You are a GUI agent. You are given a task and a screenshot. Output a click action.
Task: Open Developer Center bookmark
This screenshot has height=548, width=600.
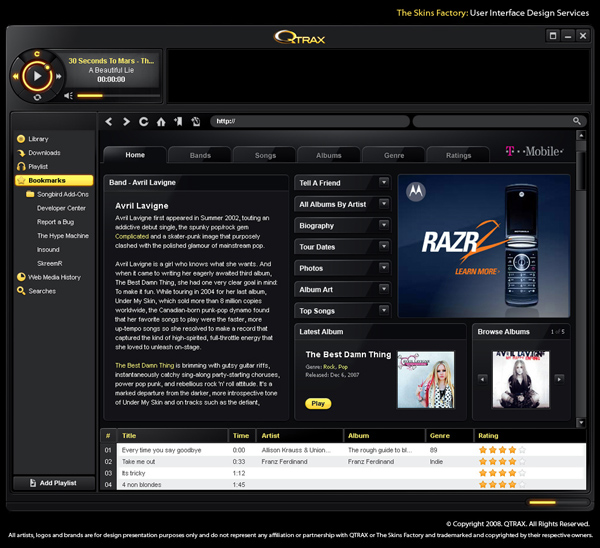[x=61, y=208]
